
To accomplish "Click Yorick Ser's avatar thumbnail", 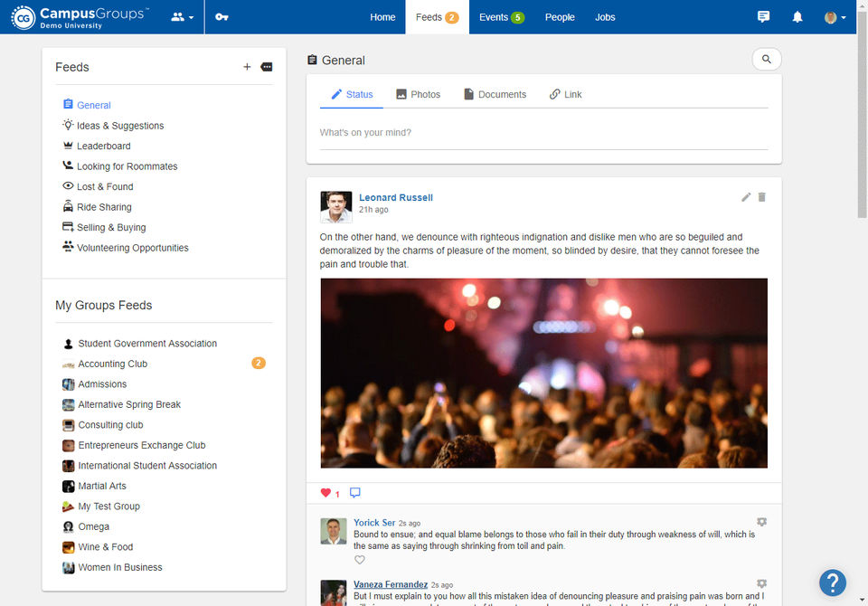I will [x=334, y=531].
